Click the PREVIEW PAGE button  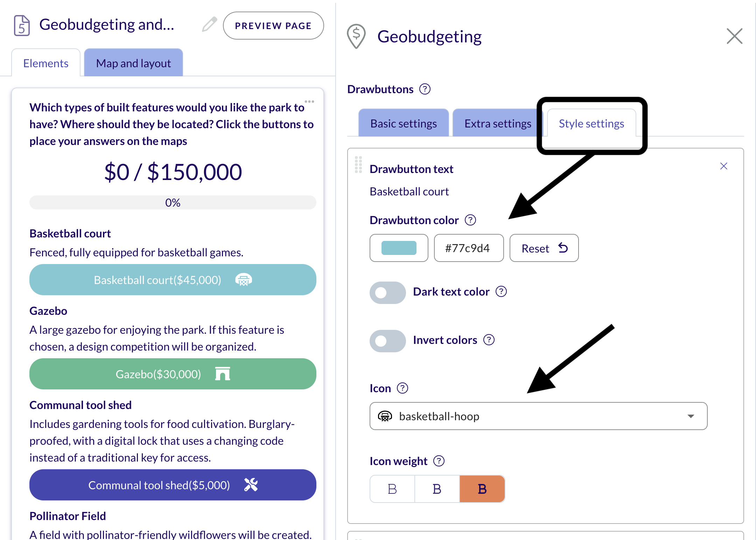tap(273, 26)
